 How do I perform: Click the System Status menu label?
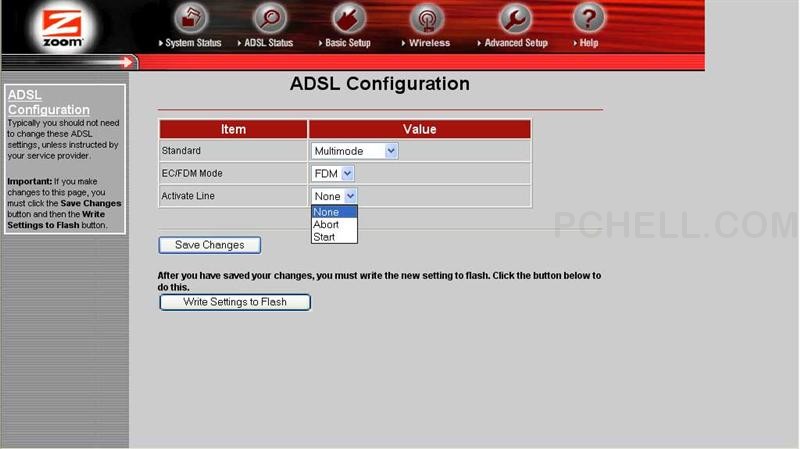(x=193, y=43)
